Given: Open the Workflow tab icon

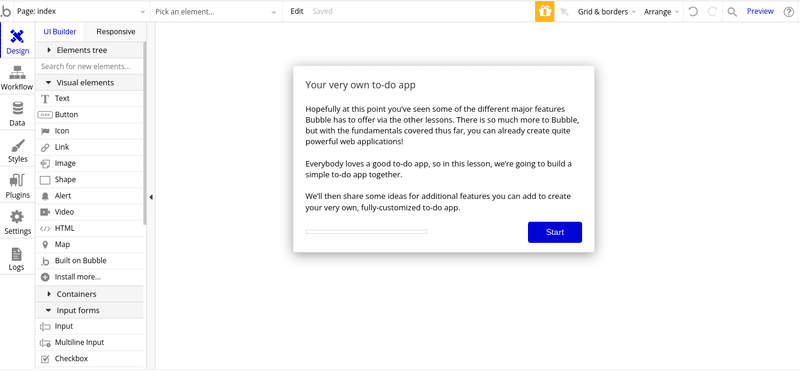Looking at the screenshot, I should point(17,73).
